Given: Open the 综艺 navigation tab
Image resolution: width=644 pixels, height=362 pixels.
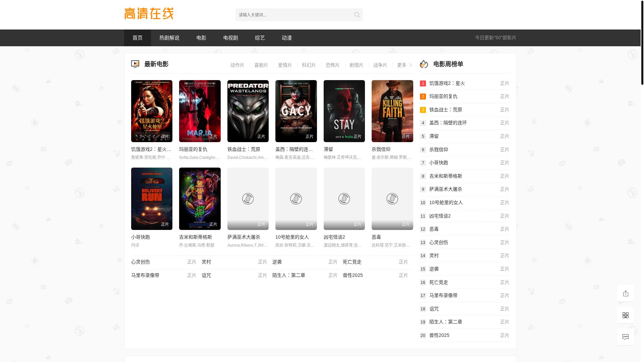Looking at the screenshot, I should click(x=260, y=38).
